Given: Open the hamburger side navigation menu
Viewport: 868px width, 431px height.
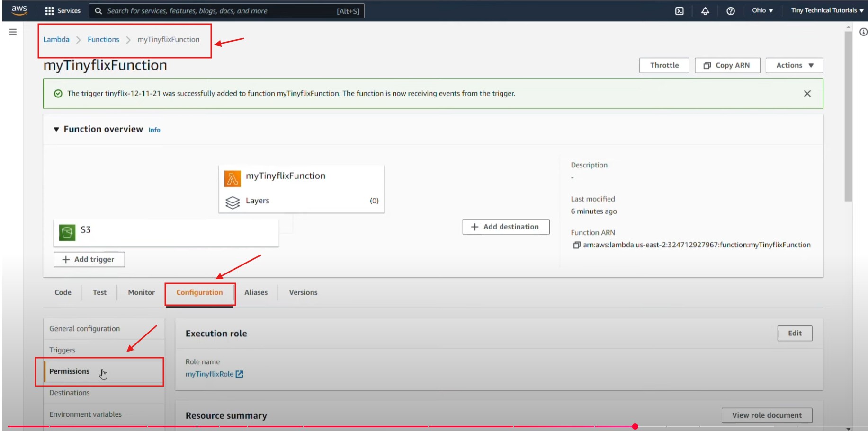Looking at the screenshot, I should click(x=13, y=32).
